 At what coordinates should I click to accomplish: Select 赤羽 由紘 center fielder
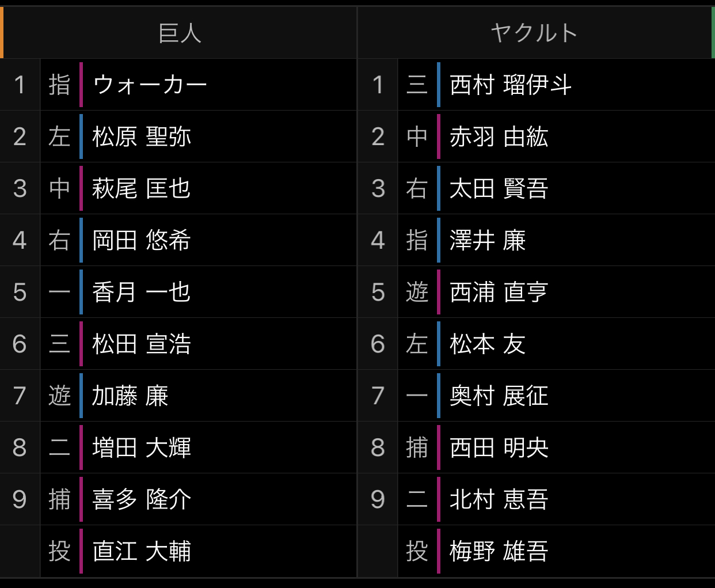[537, 136]
